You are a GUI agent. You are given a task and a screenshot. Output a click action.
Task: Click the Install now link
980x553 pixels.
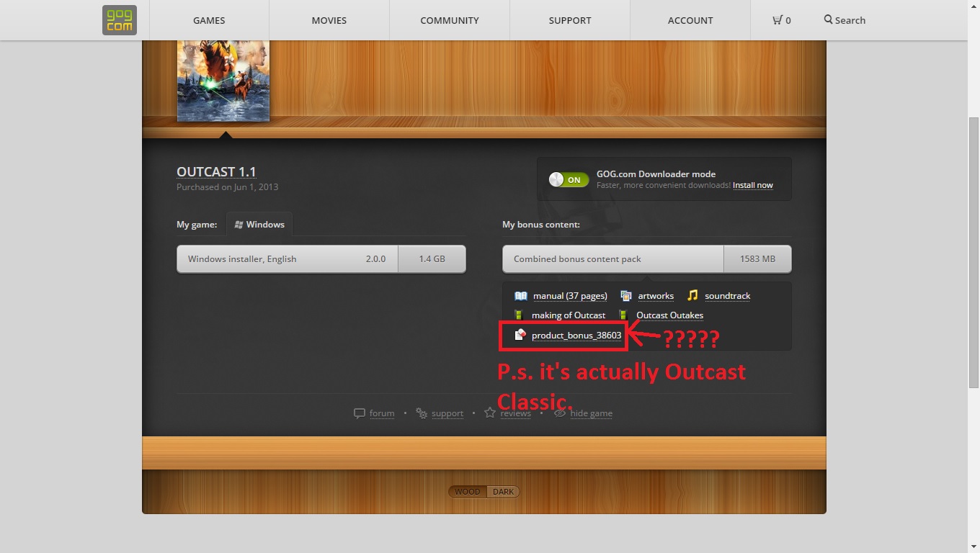[753, 185]
